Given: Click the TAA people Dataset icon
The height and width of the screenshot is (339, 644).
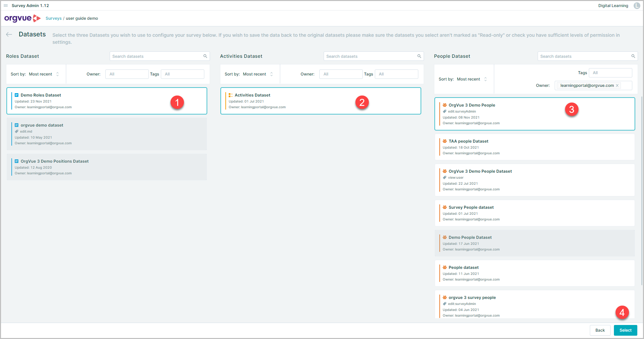Looking at the screenshot, I should point(445,141).
